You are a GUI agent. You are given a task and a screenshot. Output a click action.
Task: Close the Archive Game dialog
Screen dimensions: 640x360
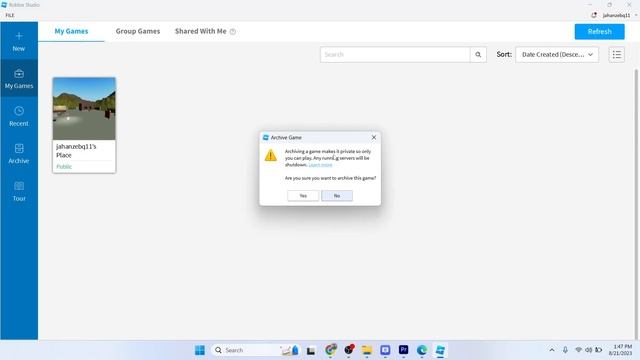[374, 138]
